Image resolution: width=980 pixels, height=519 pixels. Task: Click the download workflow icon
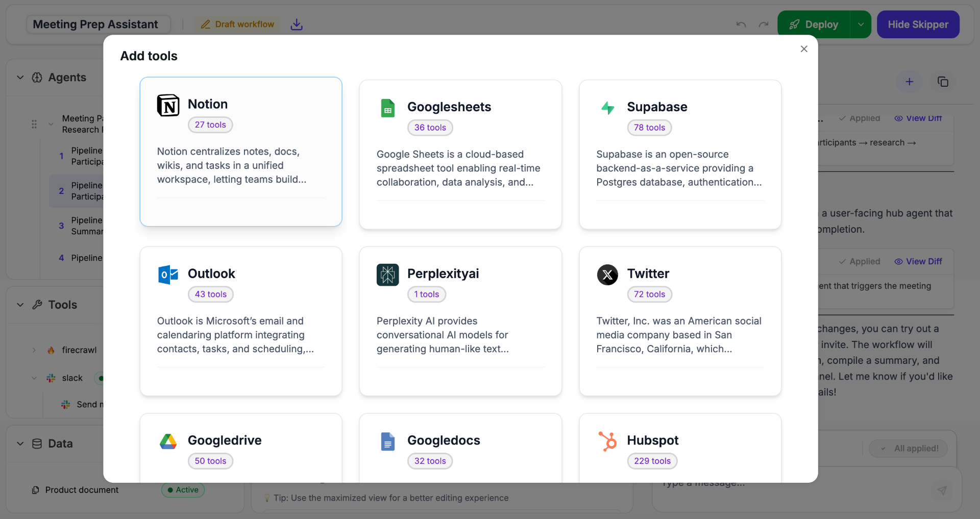click(x=296, y=24)
